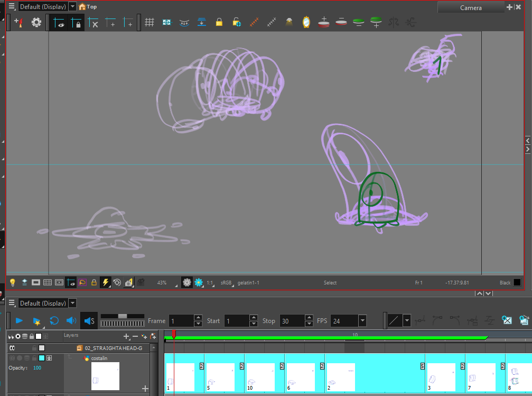Toggle the purple outline view icon
532x396 pixels.
[82, 282]
